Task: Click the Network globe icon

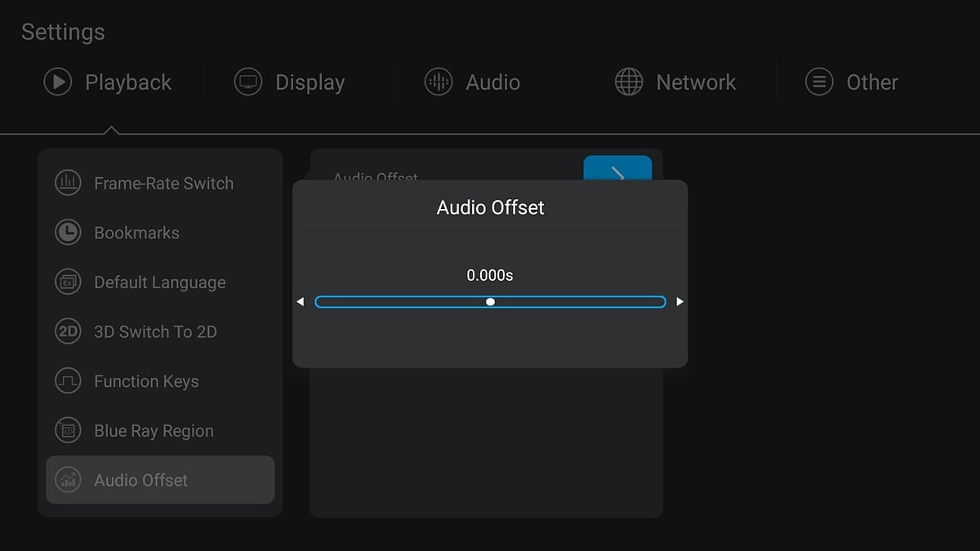Action: point(629,82)
